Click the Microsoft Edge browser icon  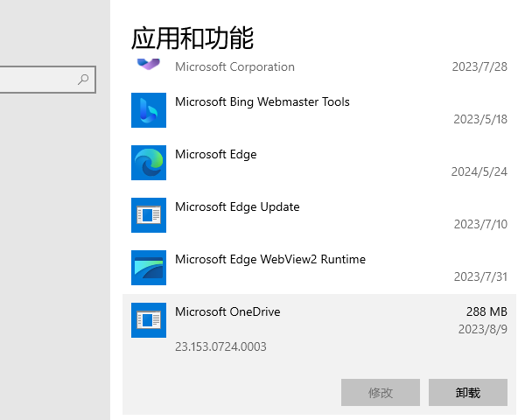tap(149, 163)
